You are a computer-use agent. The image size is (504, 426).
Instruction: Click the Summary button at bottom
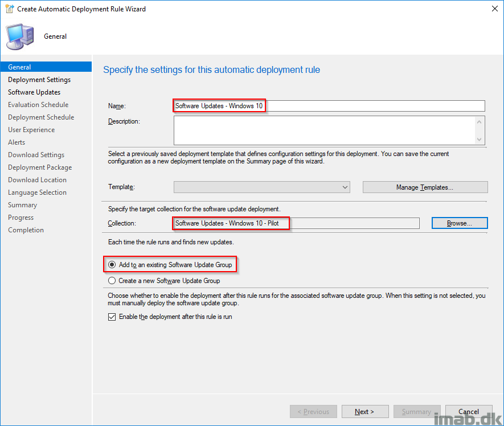coord(417,412)
